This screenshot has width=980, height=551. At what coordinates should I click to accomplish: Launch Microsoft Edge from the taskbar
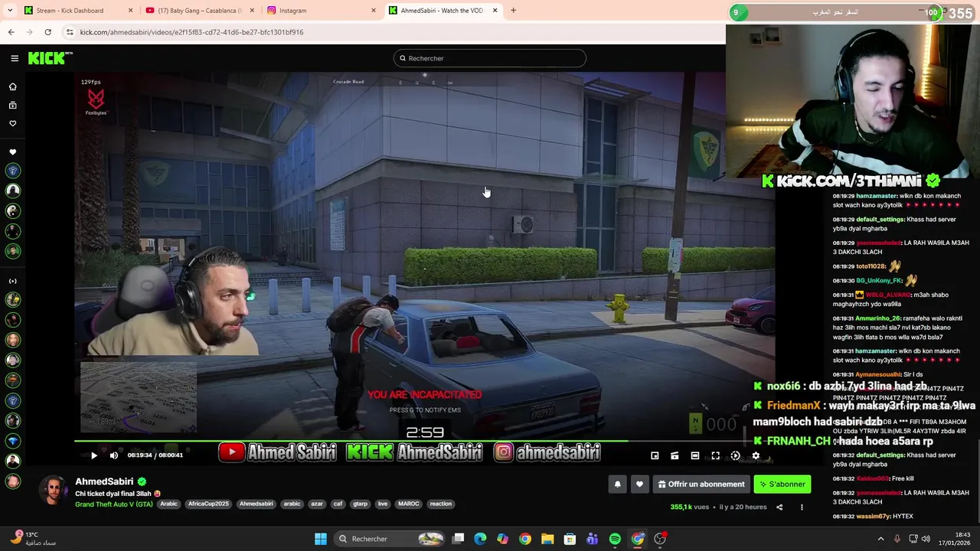pyautogui.click(x=480, y=539)
